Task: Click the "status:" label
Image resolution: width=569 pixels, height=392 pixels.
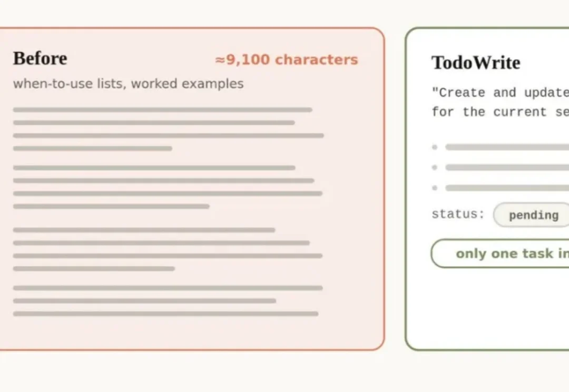Action: pyautogui.click(x=458, y=214)
